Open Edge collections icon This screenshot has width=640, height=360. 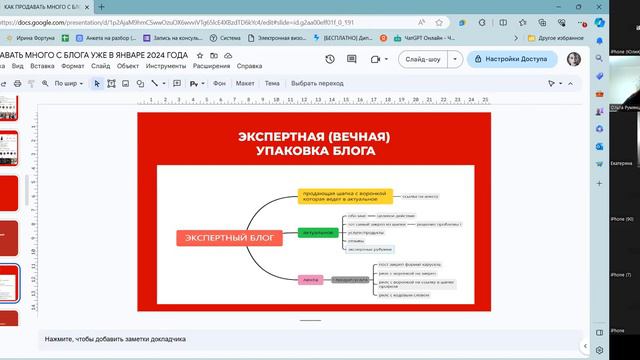(542, 23)
